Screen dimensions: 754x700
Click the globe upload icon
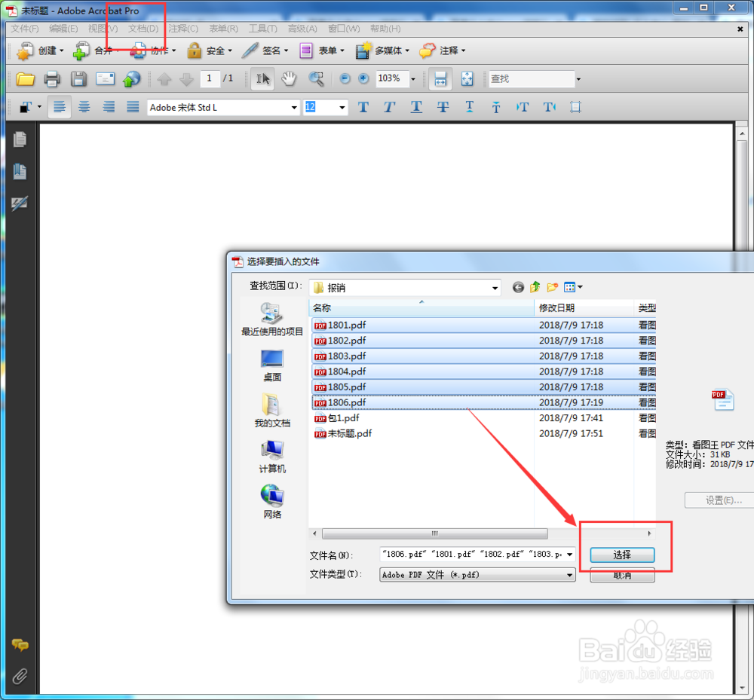click(x=131, y=79)
